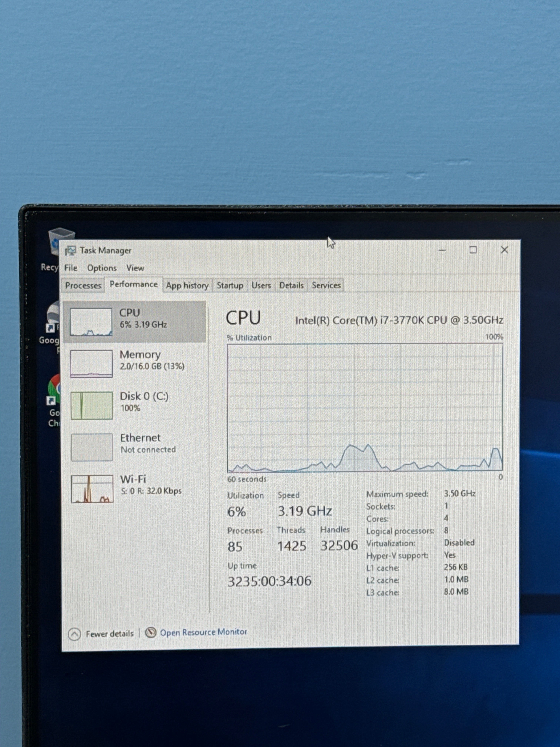Select the Ethernet graph thumbnail
Screen dimensions: 560x747
pos(92,447)
